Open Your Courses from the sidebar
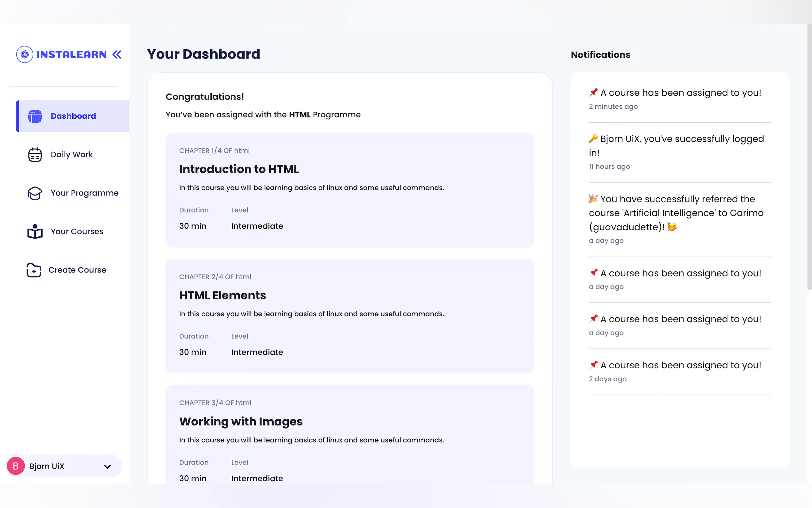This screenshot has height=508, width=812. click(x=77, y=232)
